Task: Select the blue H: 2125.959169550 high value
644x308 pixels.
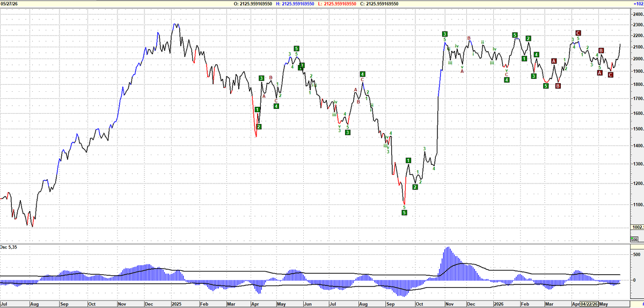Action: coord(296,3)
